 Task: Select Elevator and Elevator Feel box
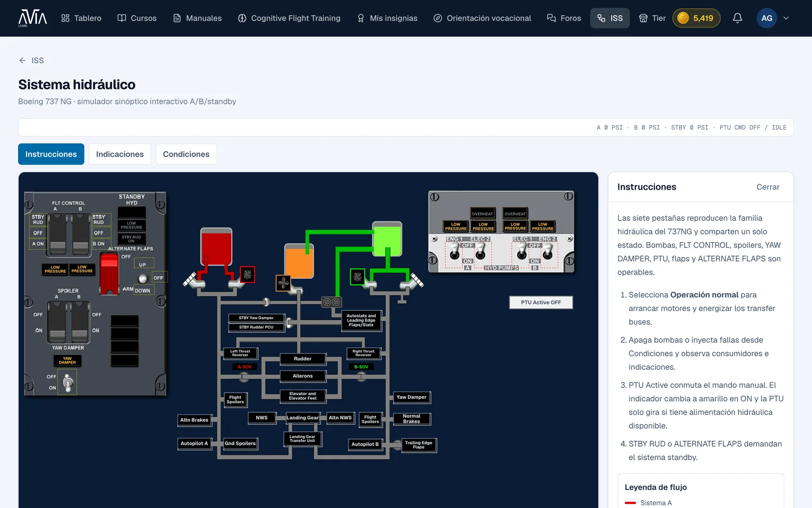tap(303, 396)
